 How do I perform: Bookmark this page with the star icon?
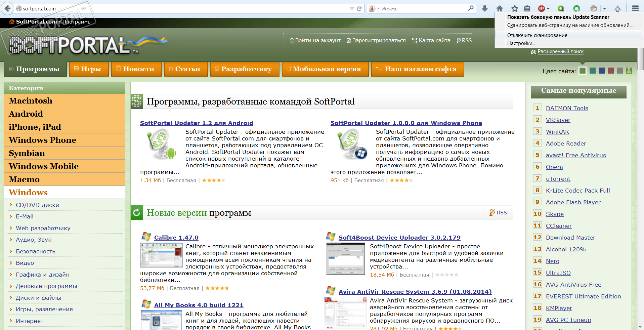515,8
